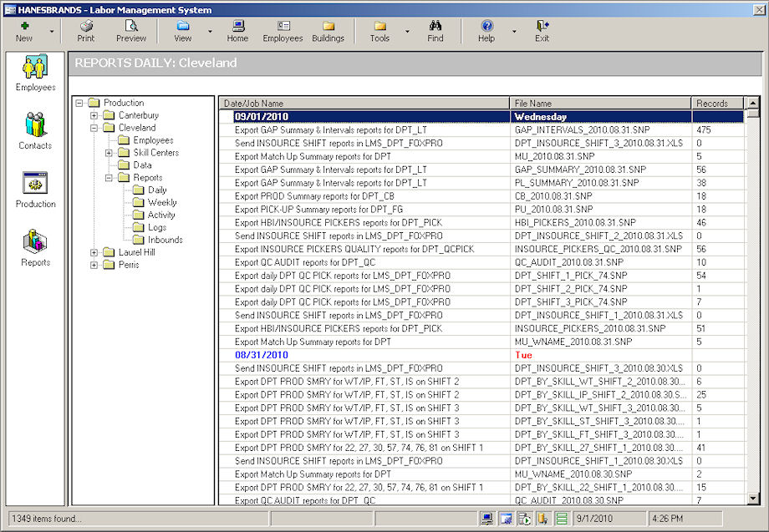Open the New button dropdown arrow
The width and height of the screenshot is (769, 532).
click(52, 32)
